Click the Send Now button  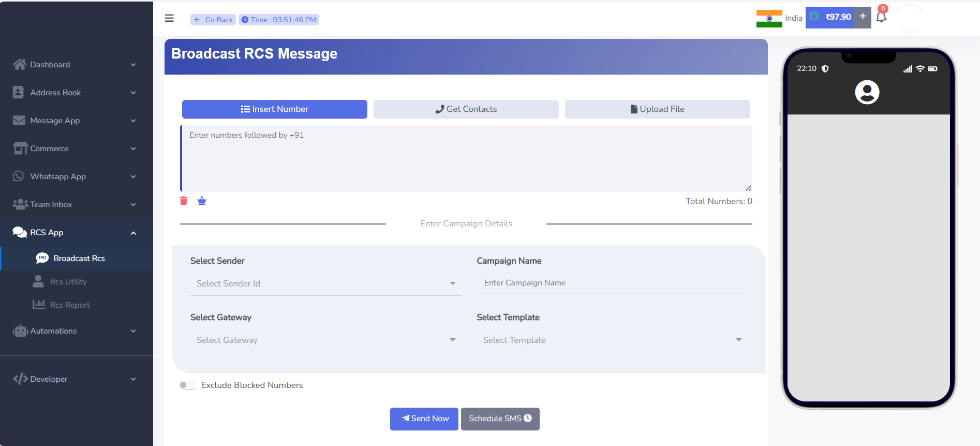click(424, 419)
